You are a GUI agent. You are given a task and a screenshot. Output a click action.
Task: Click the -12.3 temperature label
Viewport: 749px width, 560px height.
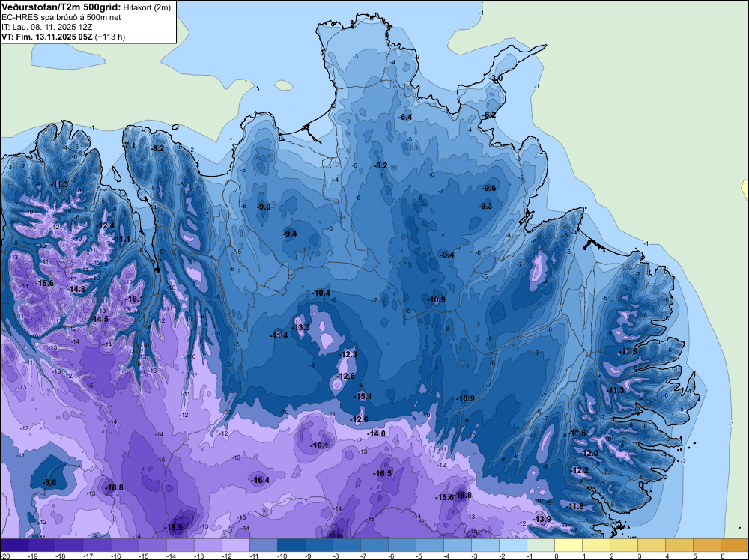pyautogui.click(x=348, y=354)
